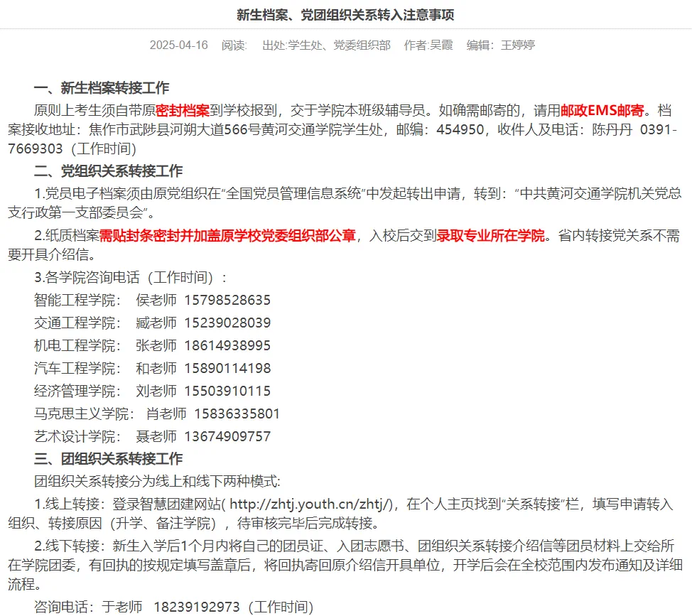Click the line 团组织关系转接分为线上和线下两种模式

(x=157, y=482)
